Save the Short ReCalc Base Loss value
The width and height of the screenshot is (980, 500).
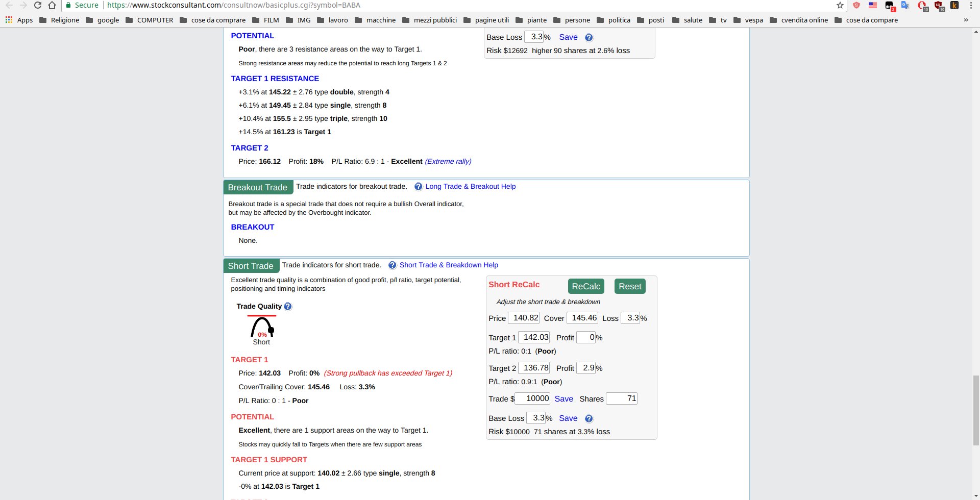pos(568,418)
